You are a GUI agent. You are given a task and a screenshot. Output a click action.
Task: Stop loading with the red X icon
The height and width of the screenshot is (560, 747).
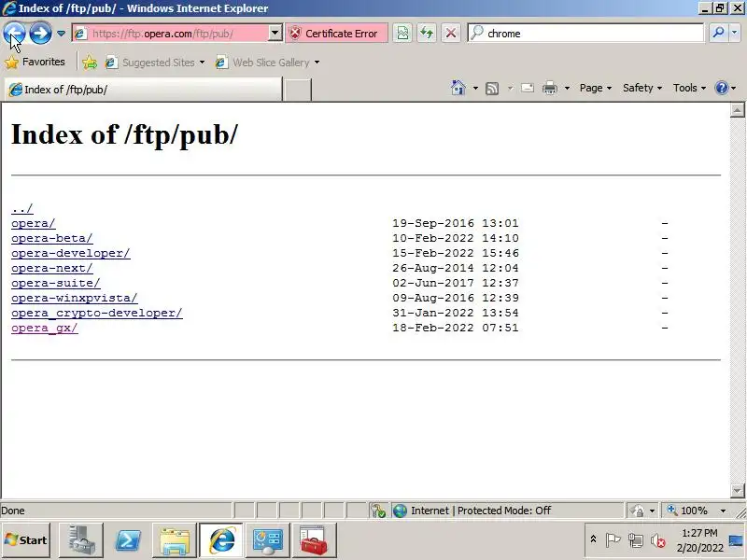tap(451, 34)
